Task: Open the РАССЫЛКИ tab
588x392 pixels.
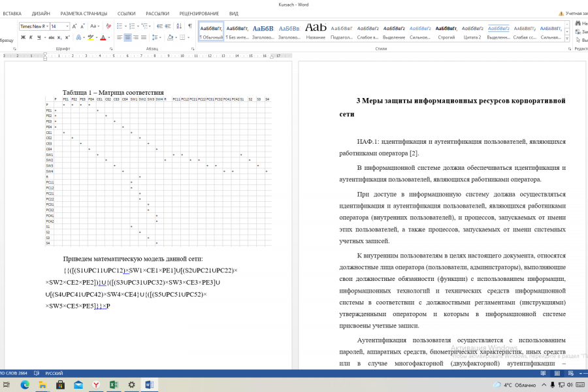Action: click(157, 14)
